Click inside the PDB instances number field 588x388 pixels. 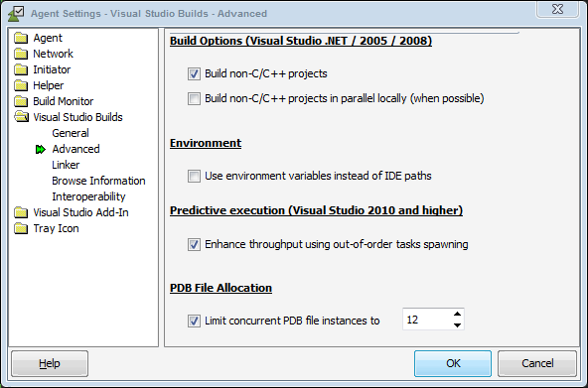click(x=427, y=320)
